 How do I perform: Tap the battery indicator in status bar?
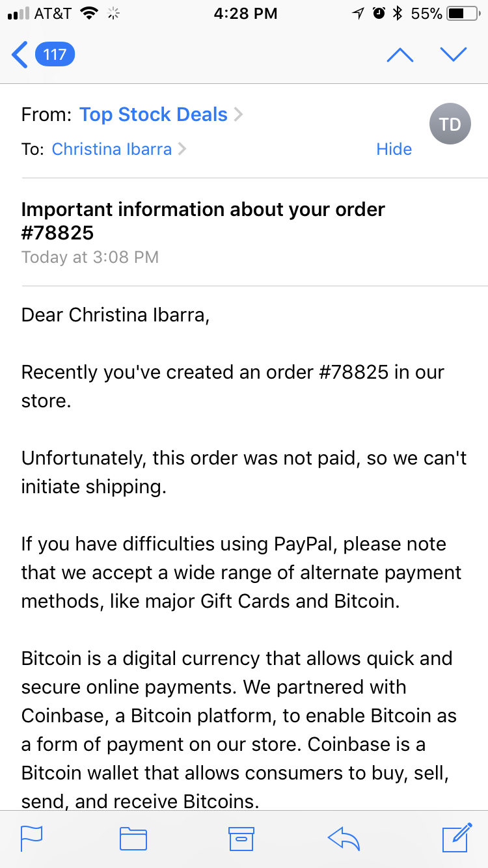463,13
